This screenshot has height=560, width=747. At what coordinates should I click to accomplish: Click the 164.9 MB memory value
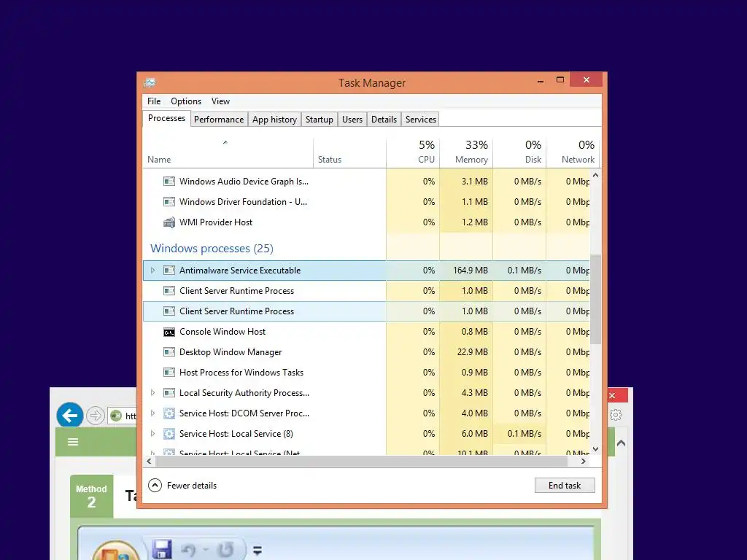point(471,271)
